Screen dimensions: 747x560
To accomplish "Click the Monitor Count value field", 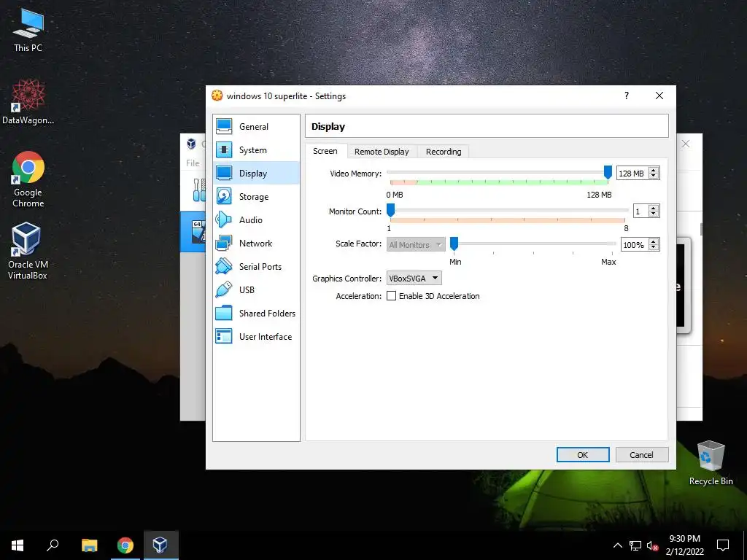I will (640, 211).
